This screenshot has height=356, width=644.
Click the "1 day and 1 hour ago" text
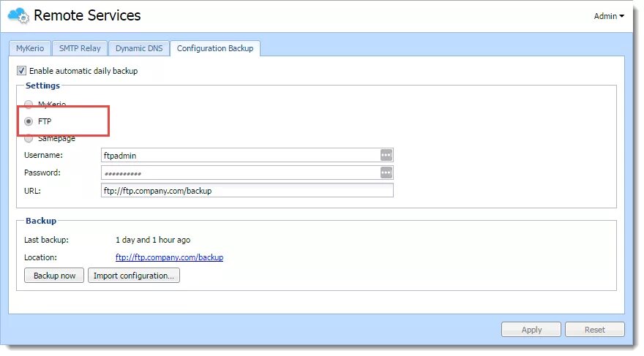153,240
